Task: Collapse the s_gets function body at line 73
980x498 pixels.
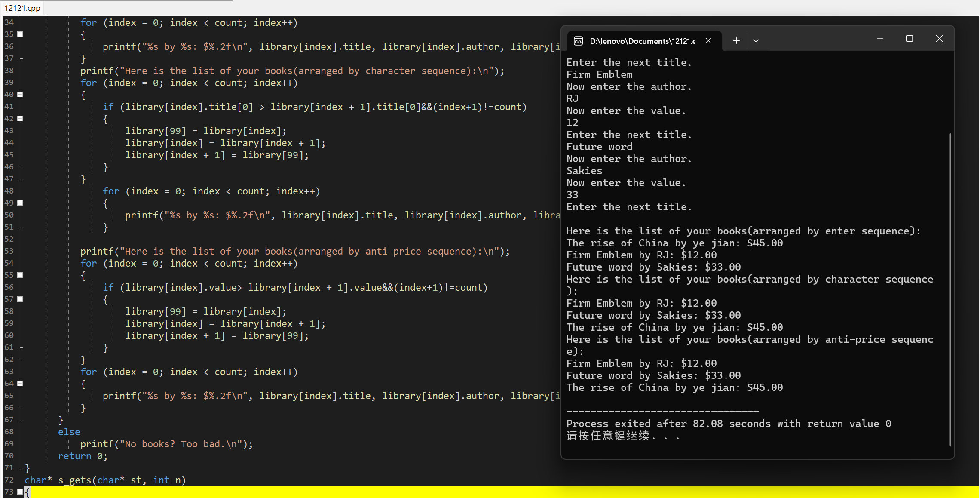Action: (x=20, y=492)
